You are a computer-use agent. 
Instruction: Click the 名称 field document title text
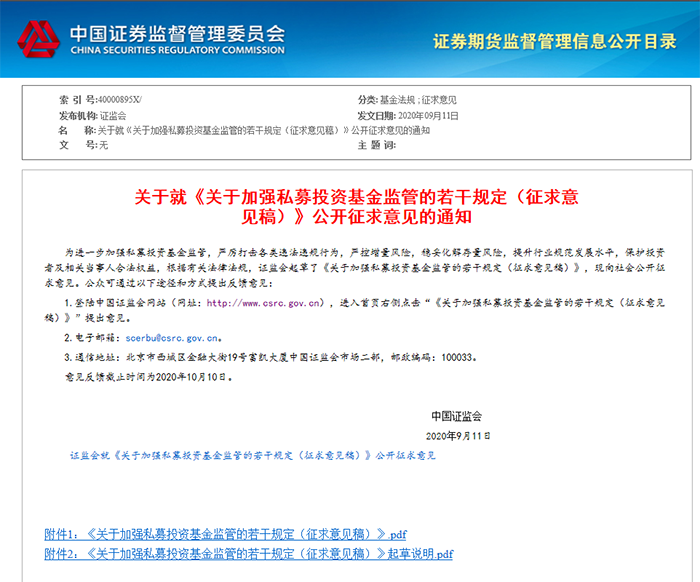point(263,130)
